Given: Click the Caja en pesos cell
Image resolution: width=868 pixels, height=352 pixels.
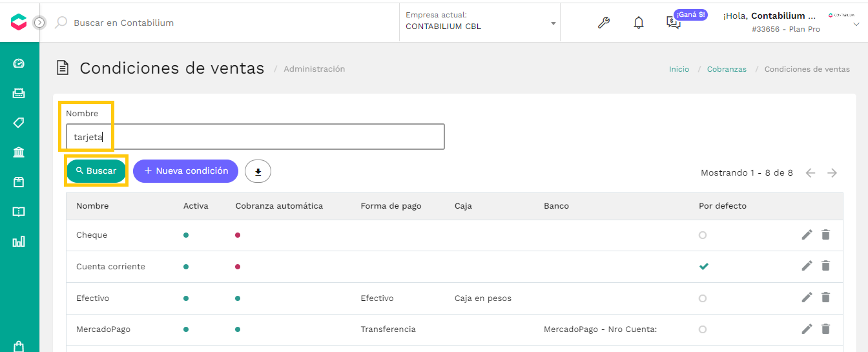Looking at the screenshot, I should 483,298.
